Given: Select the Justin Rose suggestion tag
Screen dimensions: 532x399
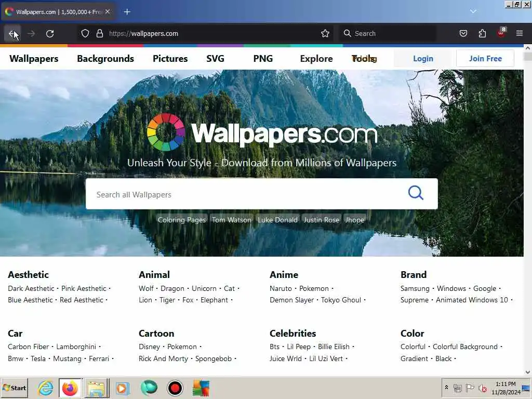Looking at the screenshot, I should tap(321, 220).
